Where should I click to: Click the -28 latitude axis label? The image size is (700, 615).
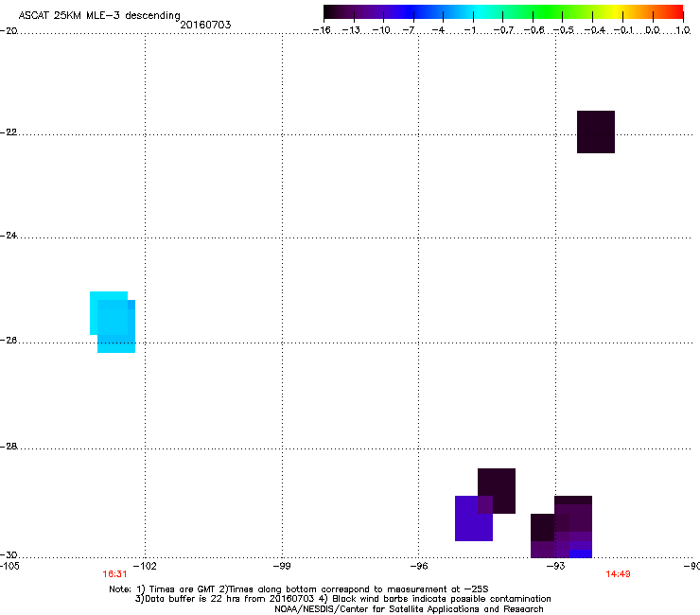point(9,447)
